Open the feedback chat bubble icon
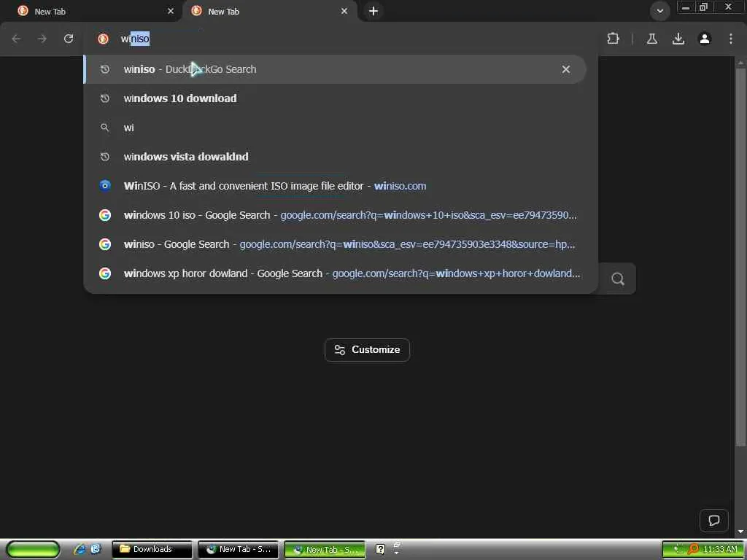 coord(713,521)
